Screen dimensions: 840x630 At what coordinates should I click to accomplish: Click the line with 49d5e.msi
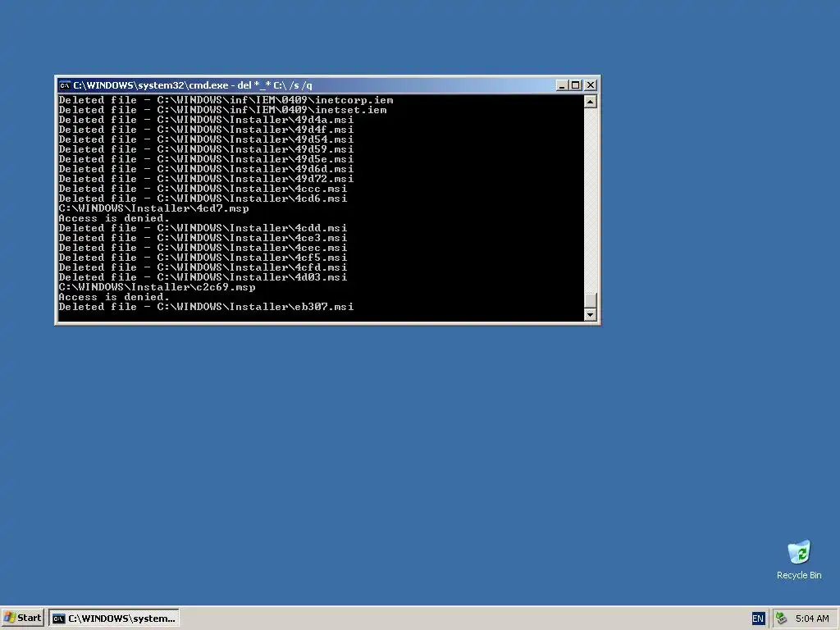coord(206,159)
